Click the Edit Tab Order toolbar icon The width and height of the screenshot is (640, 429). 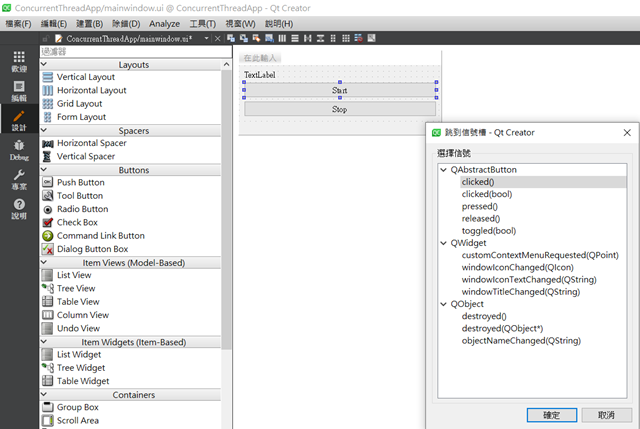pyautogui.click(x=269, y=38)
